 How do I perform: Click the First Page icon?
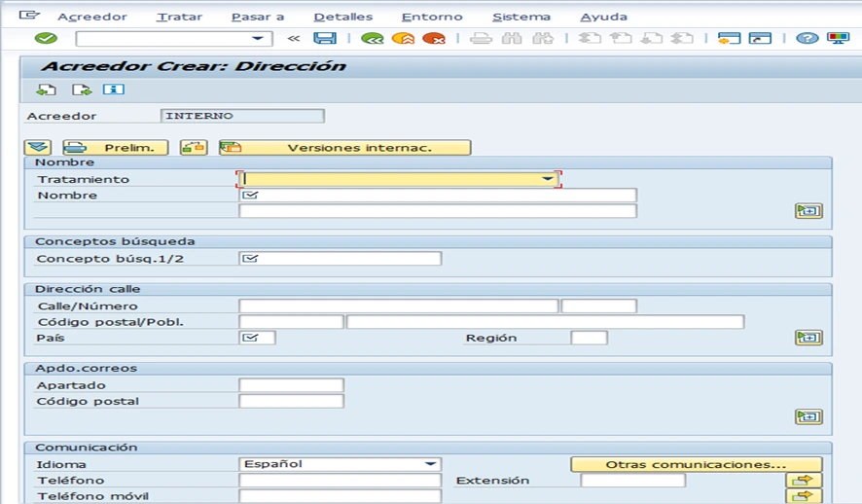tap(590, 39)
